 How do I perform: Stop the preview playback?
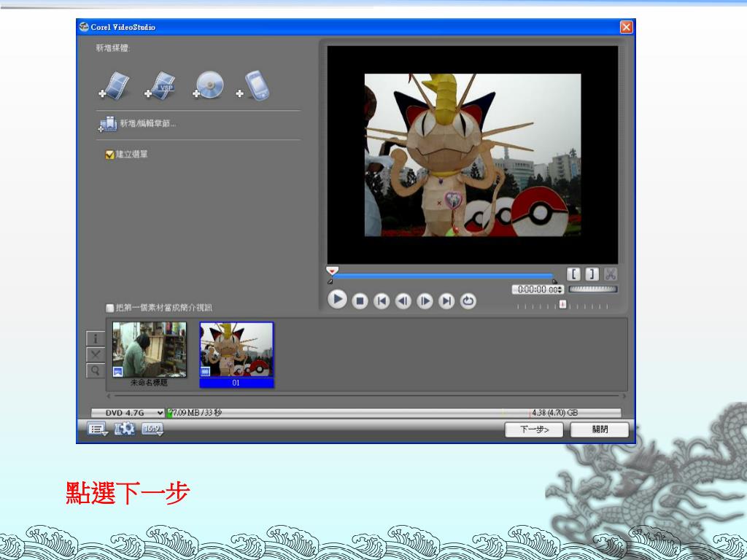360,301
